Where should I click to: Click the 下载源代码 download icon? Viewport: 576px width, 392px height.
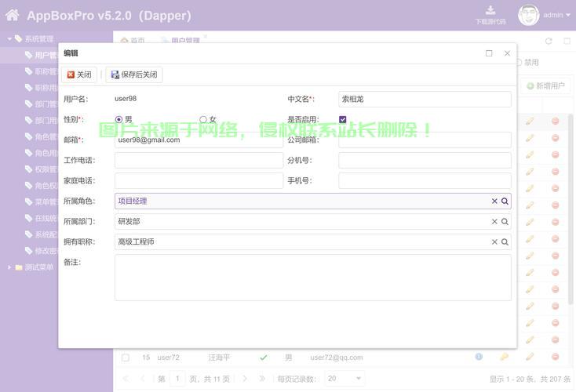490,10
